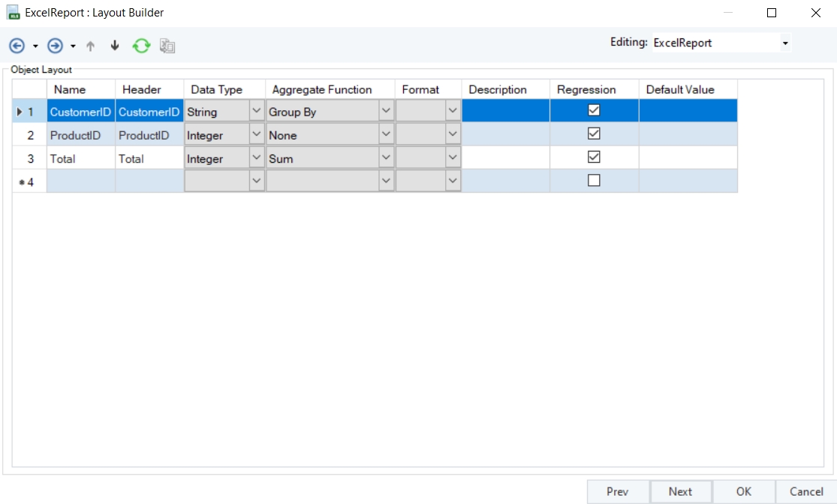Image resolution: width=837 pixels, height=504 pixels.
Task: Click the move down arrow icon
Action: (x=115, y=46)
